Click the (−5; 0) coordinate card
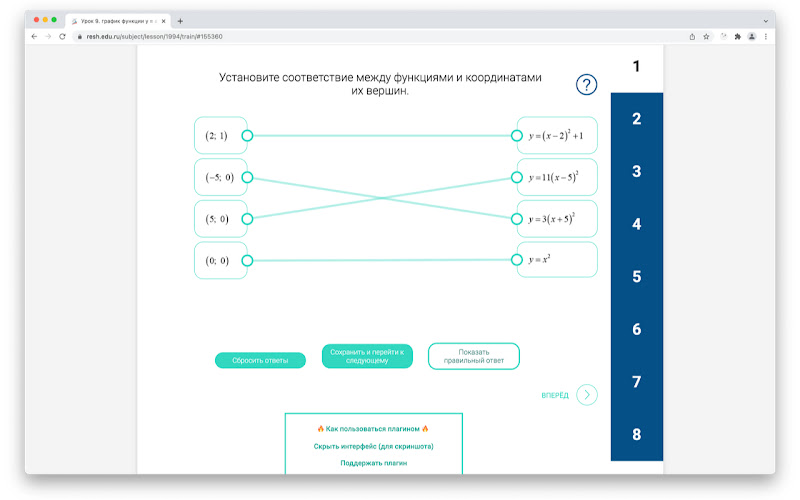 tap(220, 177)
